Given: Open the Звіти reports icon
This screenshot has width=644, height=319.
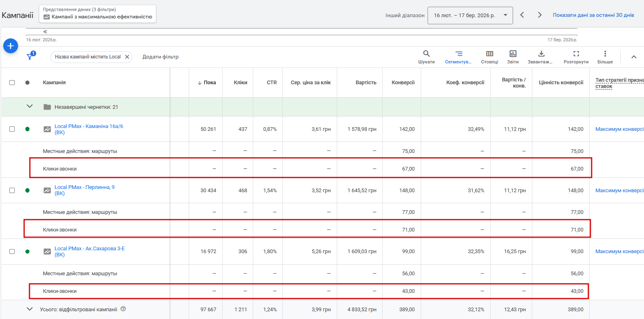Looking at the screenshot, I should click(x=513, y=54).
